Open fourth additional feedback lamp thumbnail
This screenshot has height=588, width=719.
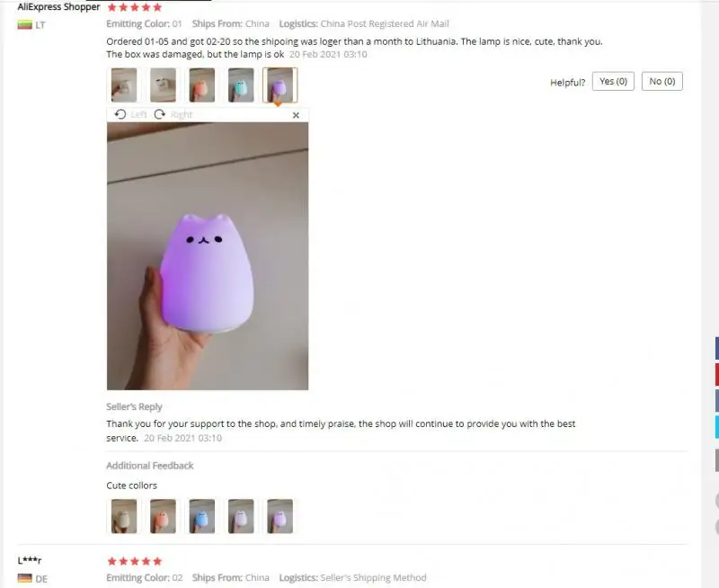click(241, 516)
